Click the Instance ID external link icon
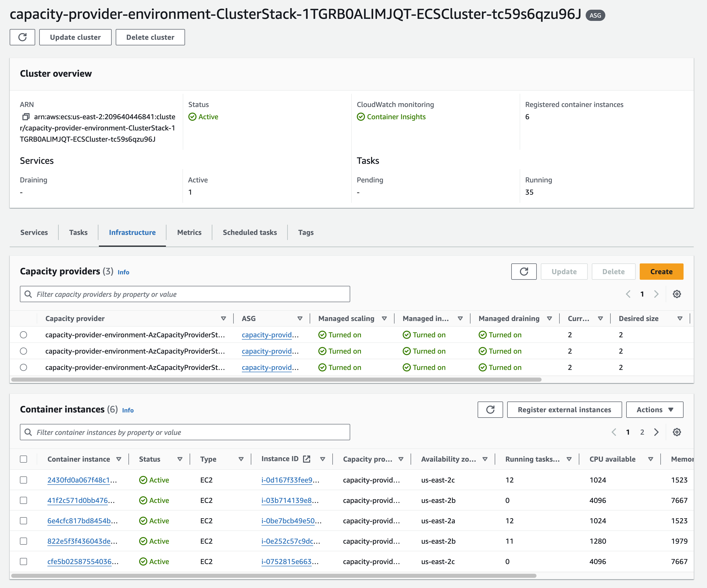The width and height of the screenshot is (707, 588). tap(307, 459)
